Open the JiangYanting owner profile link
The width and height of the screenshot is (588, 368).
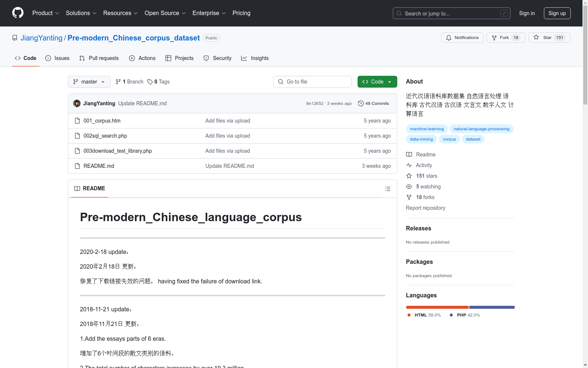tap(42, 38)
